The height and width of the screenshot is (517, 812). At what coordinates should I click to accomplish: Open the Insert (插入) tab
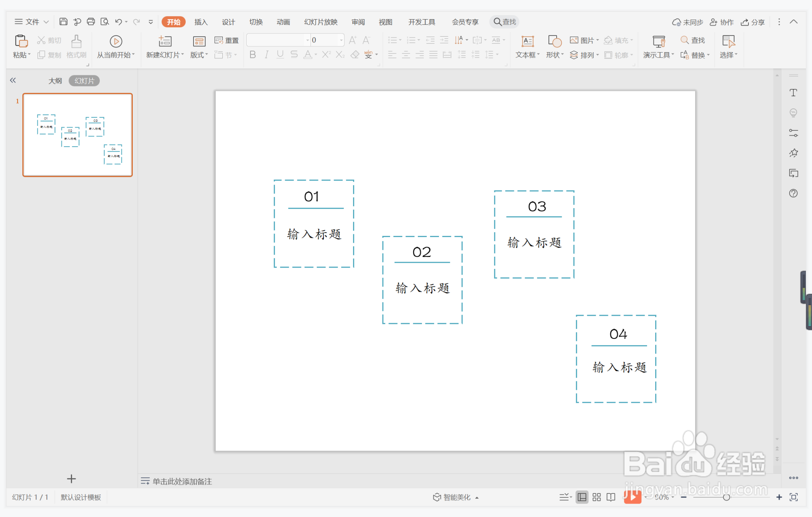[x=201, y=22]
